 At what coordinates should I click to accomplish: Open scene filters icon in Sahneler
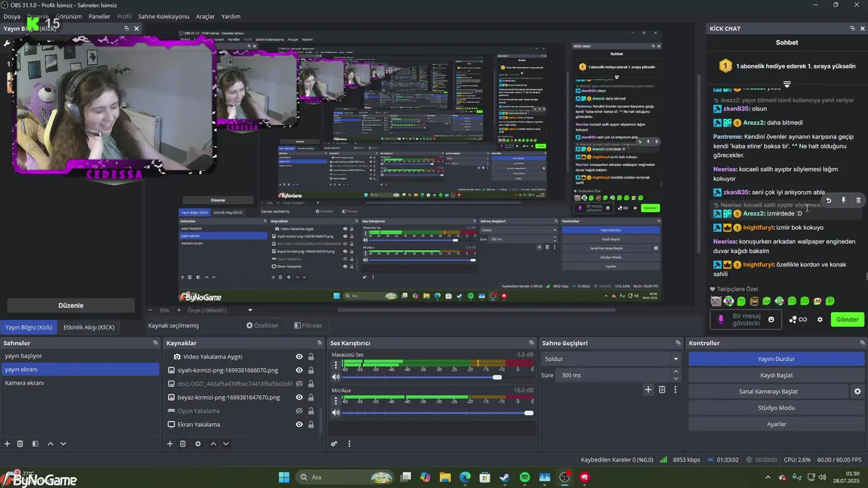pos(35,444)
